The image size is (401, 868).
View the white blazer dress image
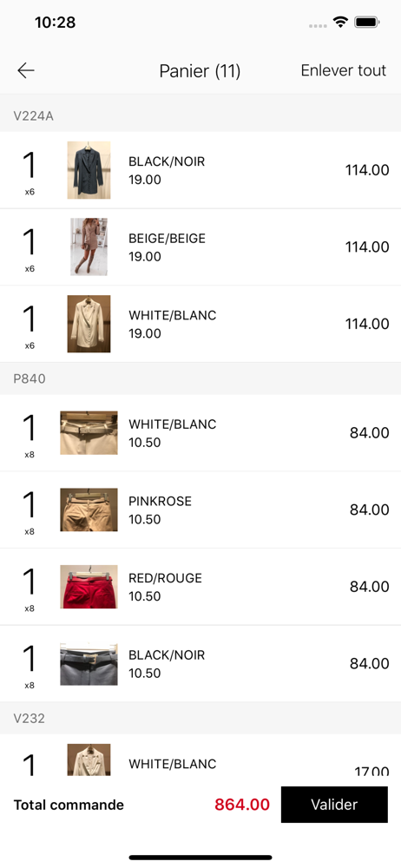click(89, 324)
